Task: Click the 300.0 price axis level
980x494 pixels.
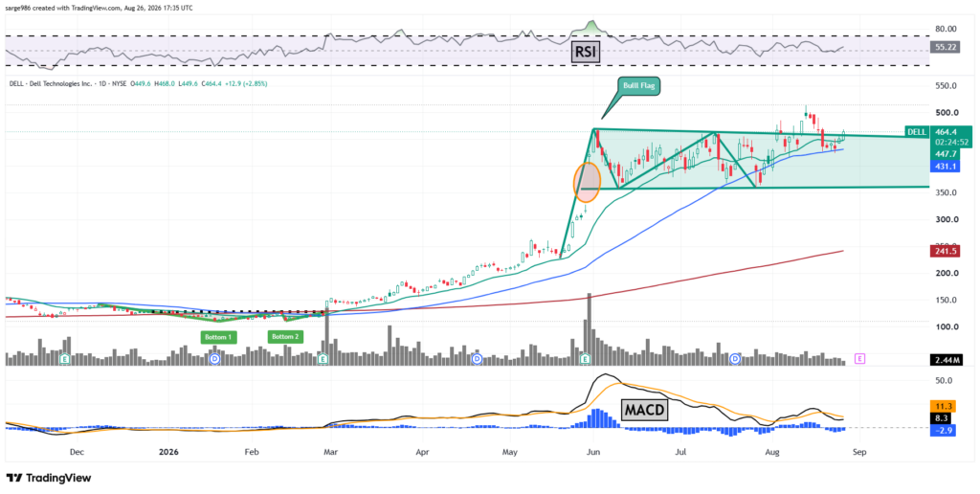Action: point(946,219)
